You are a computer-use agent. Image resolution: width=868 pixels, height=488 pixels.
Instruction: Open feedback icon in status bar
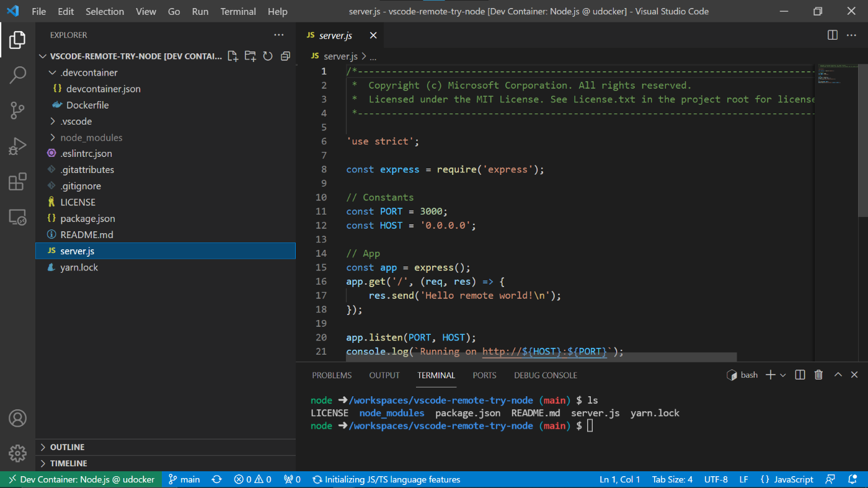pyautogui.click(x=829, y=479)
